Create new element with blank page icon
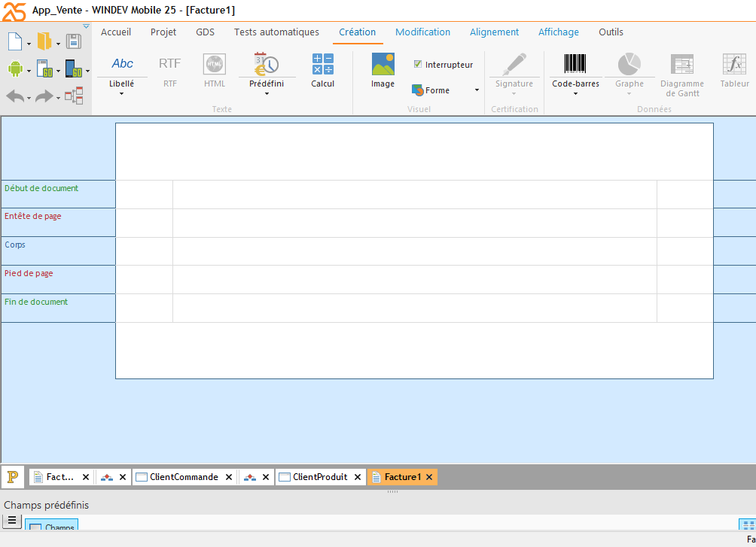The width and height of the screenshot is (756, 547). tap(15, 41)
